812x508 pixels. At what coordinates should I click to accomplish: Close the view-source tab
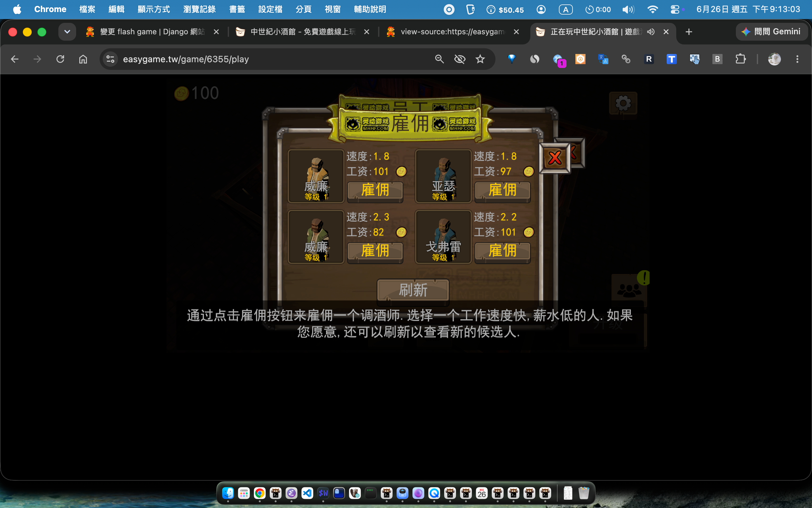click(x=516, y=31)
